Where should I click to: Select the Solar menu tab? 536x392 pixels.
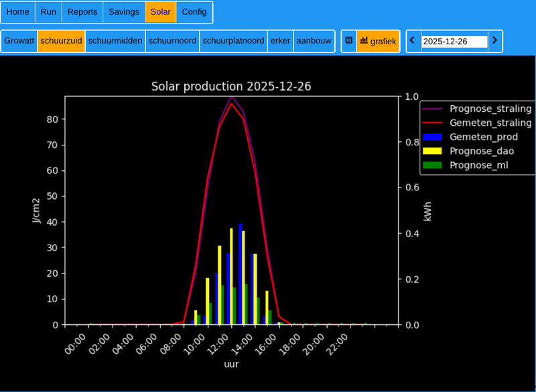tap(161, 12)
